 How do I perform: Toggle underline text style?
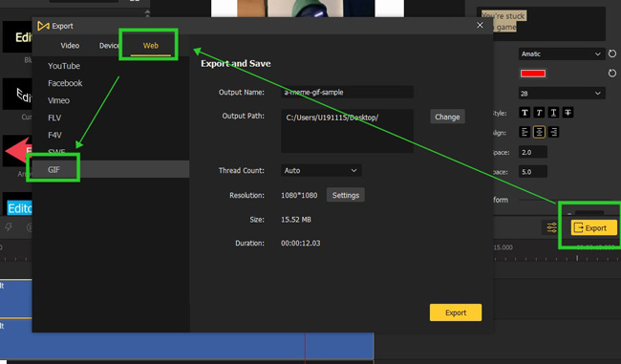553,113
